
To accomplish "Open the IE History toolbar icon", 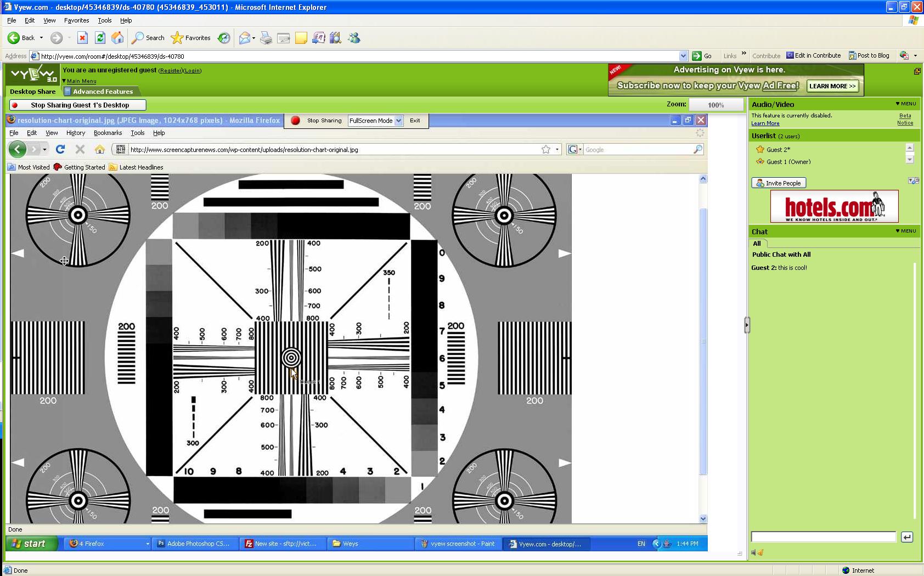I will [x=224, y=38].
